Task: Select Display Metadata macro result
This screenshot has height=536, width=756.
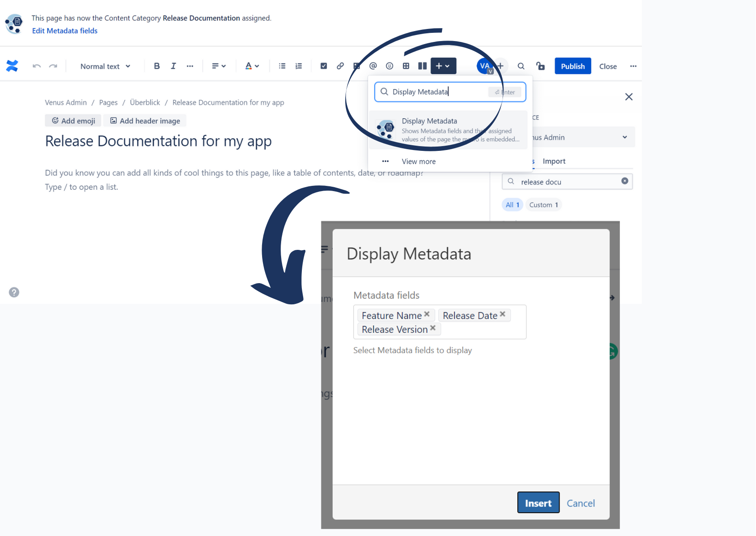Action: [448, 130]
